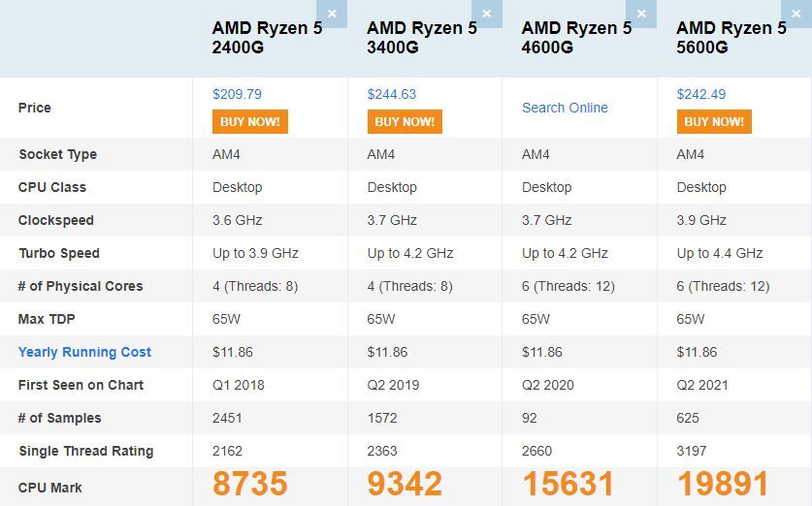Screen dimensions: 812x506
Task: Click the AMD Ryzen 5 3400G heading
Action: pos(421,38)
